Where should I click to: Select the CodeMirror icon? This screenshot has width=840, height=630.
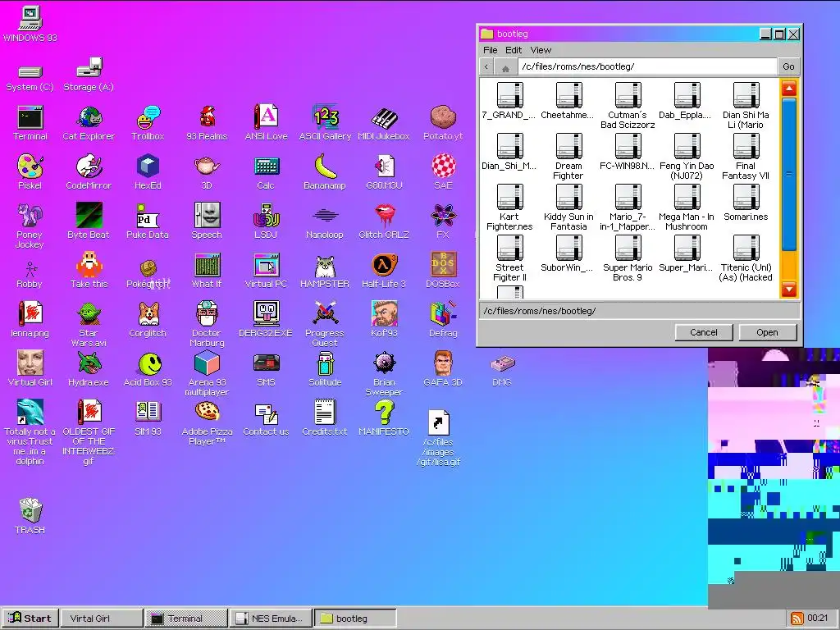tap(89, 172)
